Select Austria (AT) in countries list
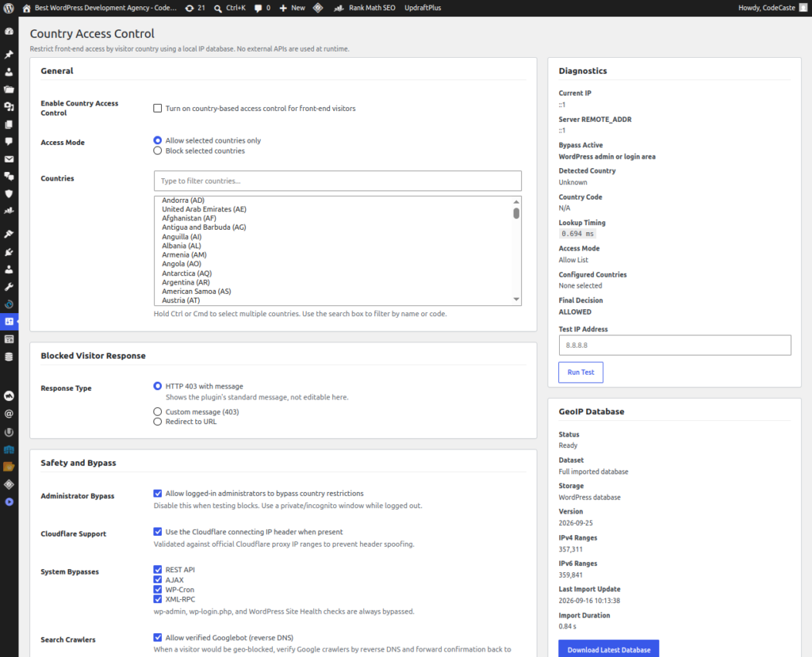The image size is (812, 657). pyautogui.click(x=181, y=300)
